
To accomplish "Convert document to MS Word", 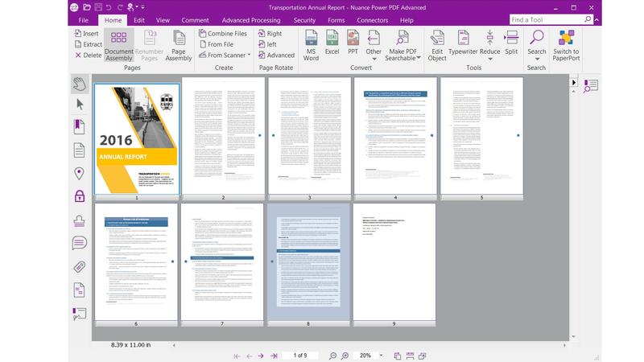I will (x=311, y=46).
